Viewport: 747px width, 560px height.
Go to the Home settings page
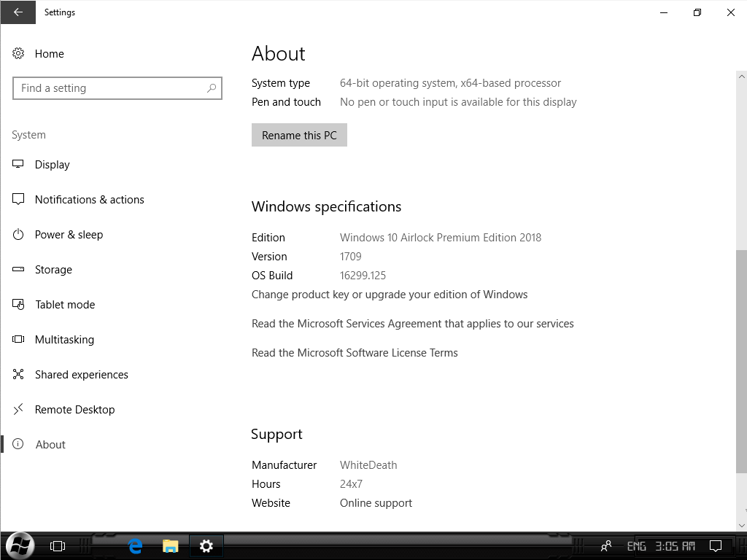tap(50, 54)
